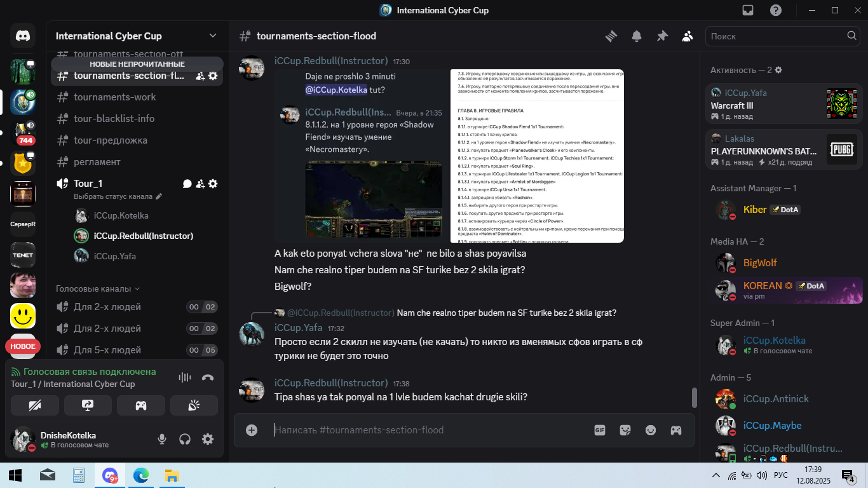The width and height of the screenshot is (868, 488).
Task: Open apps gamepad icon in message bar
Action: click(676, 430)
